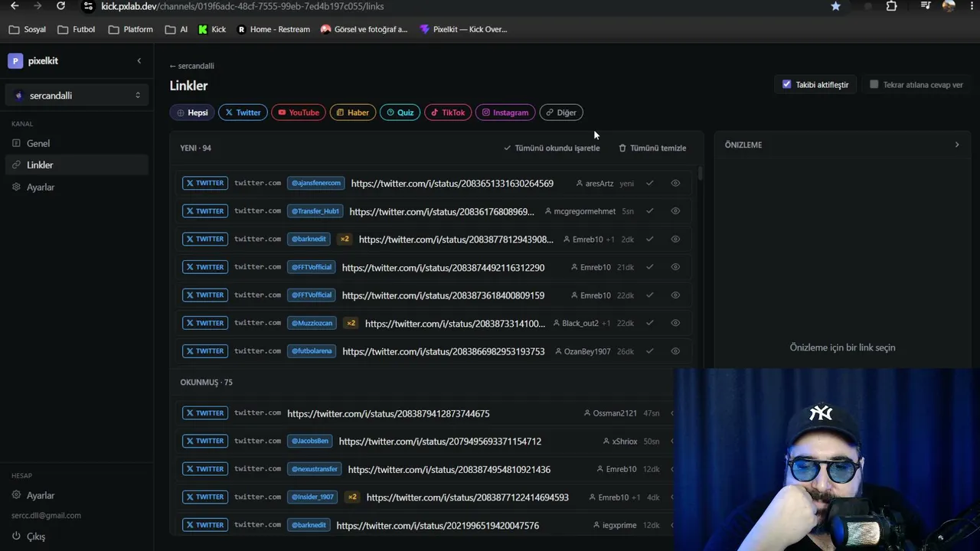980x551 pixels.
Task: Click the browser address bar URL
Action: click(243, 6)
